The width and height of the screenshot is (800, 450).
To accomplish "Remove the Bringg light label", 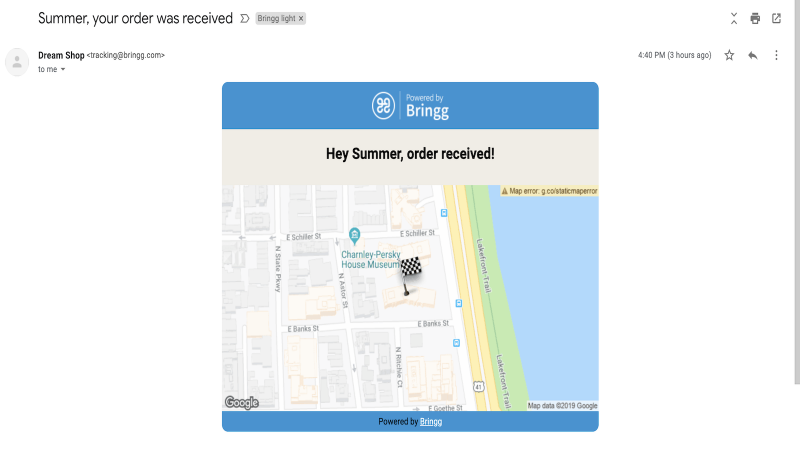I will tap(301, 18).
